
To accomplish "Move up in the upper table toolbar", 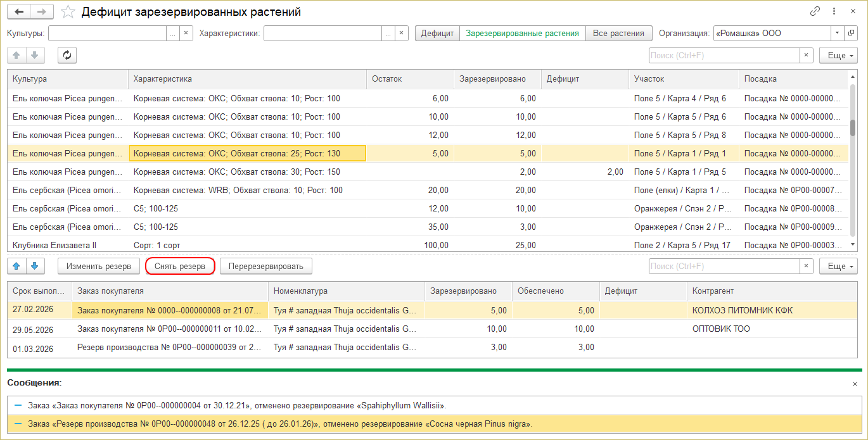I will pos(16,55).
